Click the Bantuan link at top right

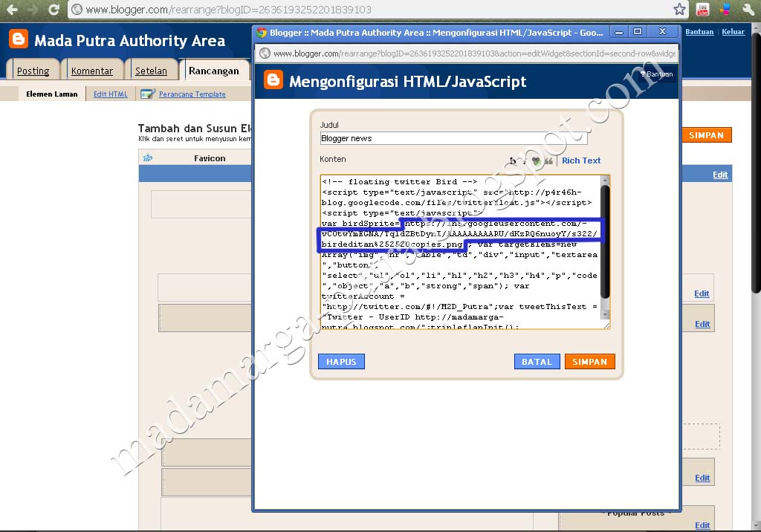tap(699, 31)
